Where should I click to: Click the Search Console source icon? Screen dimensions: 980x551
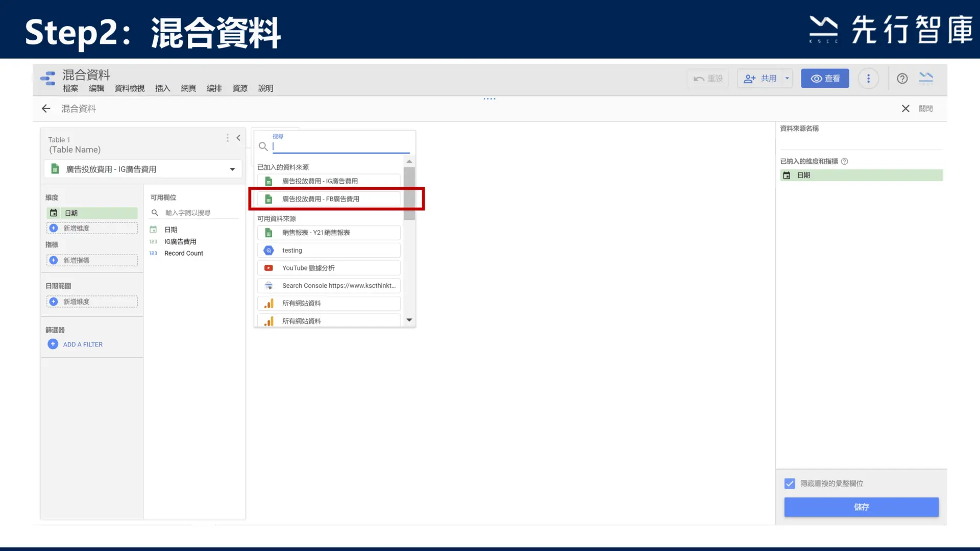[268, 286]
